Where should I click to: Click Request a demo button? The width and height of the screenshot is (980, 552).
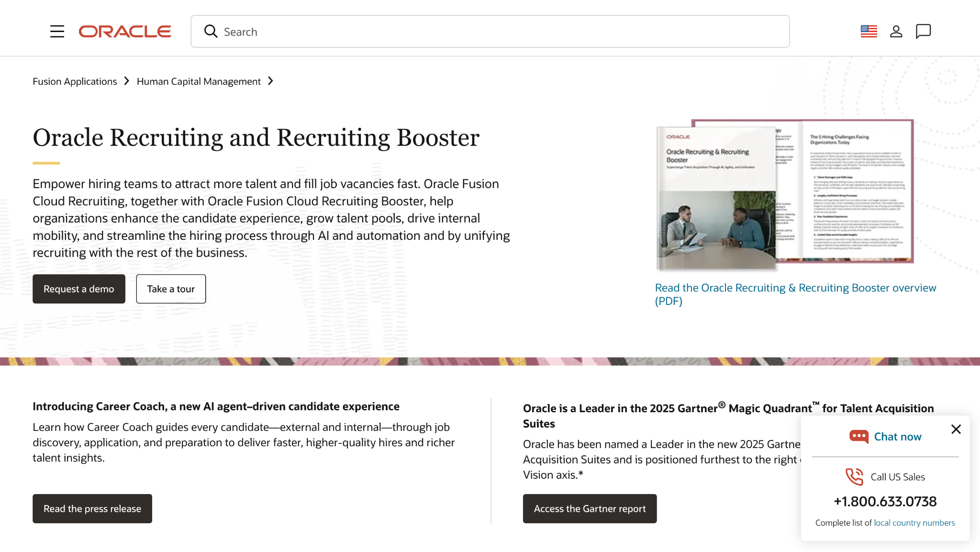(79, 289)
